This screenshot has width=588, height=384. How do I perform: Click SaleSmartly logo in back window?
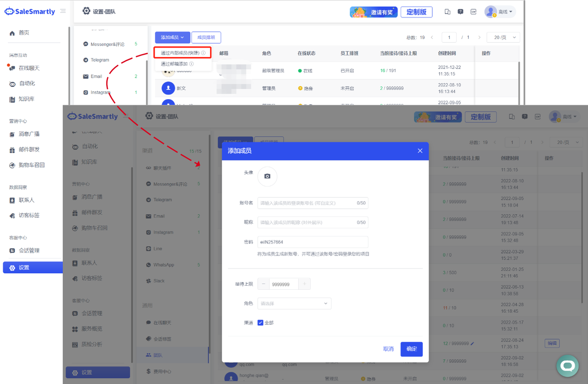click(30, 11)
